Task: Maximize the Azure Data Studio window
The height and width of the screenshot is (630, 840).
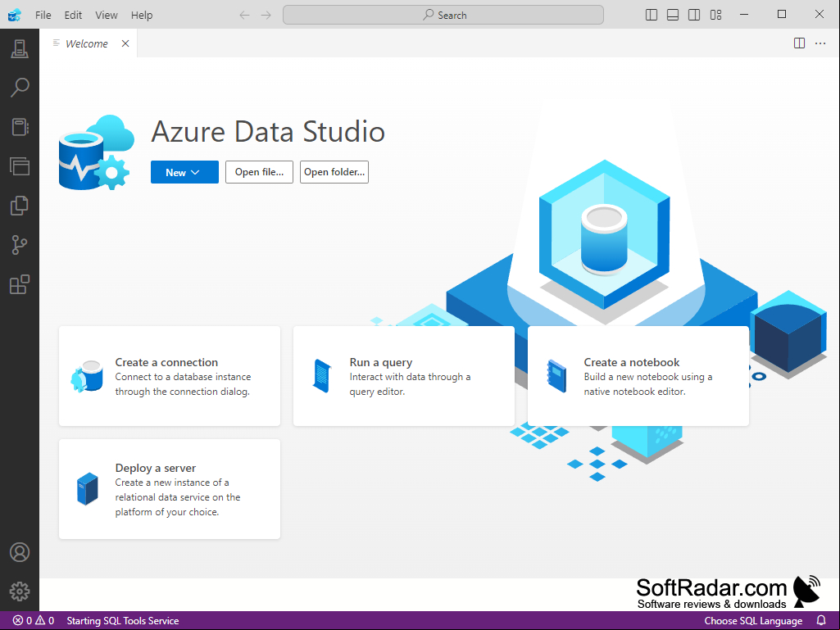Action: [x=782, y=15]
